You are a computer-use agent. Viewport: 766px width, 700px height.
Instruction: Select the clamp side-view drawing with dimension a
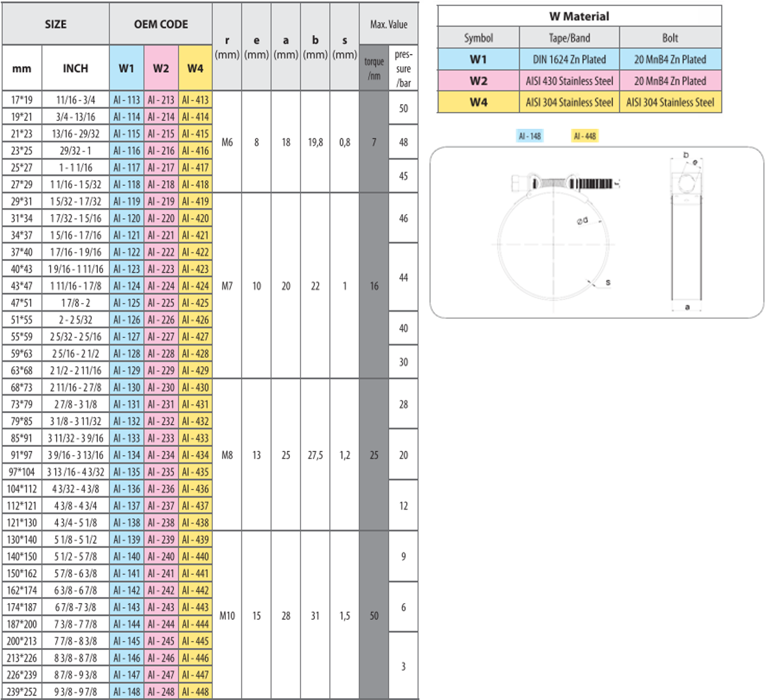click(687, 234)
